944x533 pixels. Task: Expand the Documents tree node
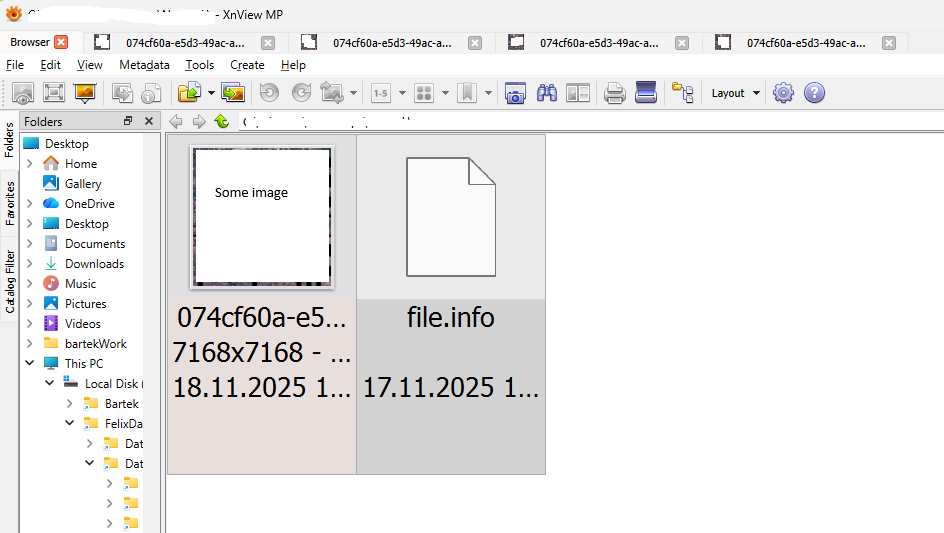click(x=30, y=244)
